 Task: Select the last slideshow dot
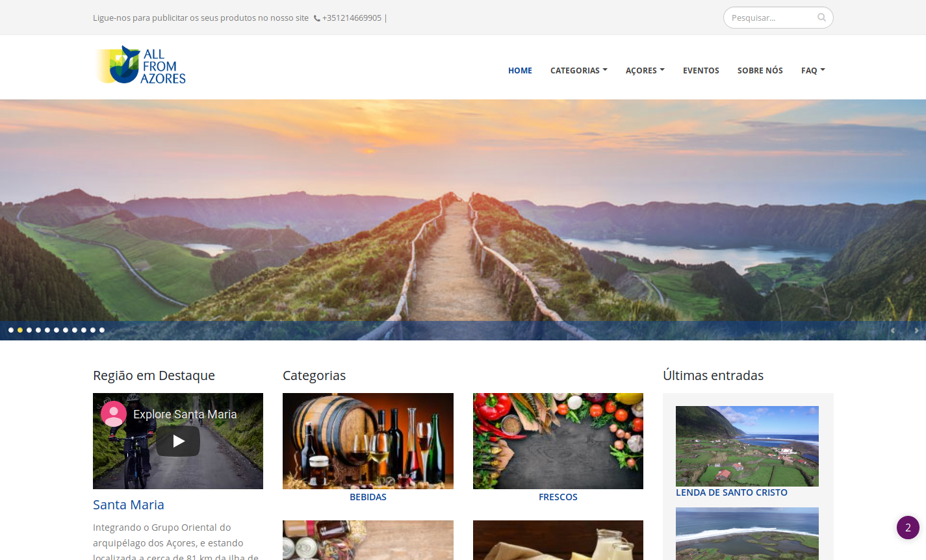(x=102, y=330)
